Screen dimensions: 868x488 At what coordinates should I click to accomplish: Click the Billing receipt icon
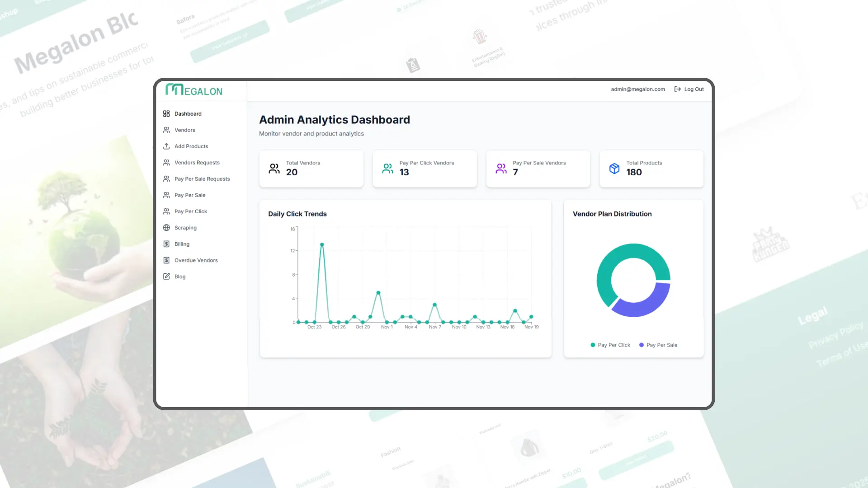tap(166, 244)
